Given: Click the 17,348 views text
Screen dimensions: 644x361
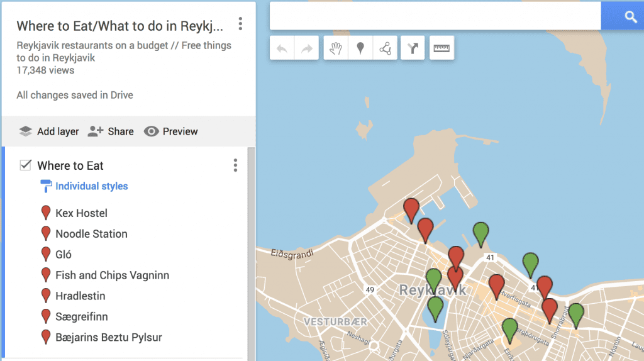Looking at the screenshot, I should [45, 70].
